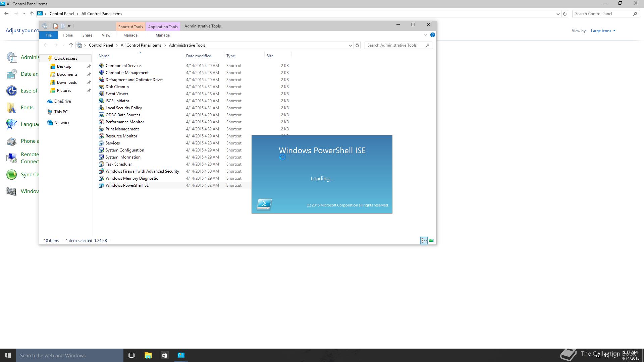Click Control Panel breadcrumb in Administrative Tools
644x362 pixels.
click(101, 45)
